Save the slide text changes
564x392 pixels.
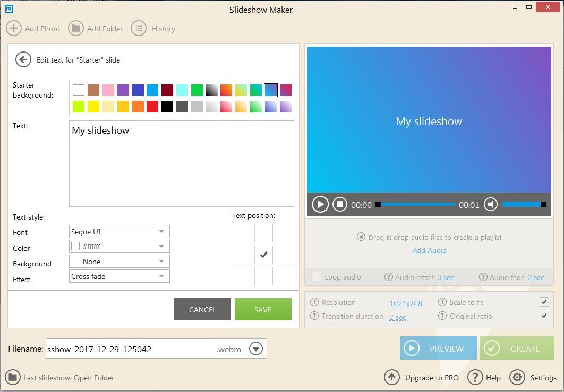point(263,309)
